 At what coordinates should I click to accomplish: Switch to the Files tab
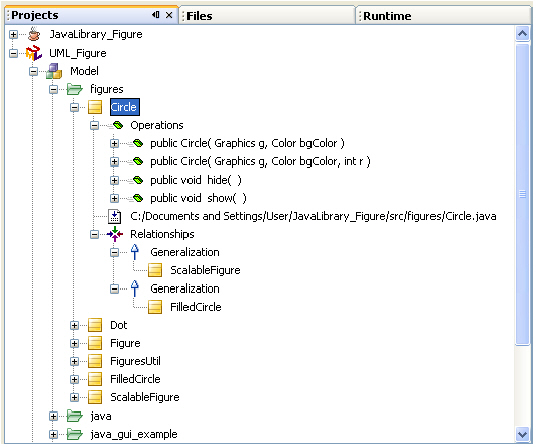coord(267,16)
